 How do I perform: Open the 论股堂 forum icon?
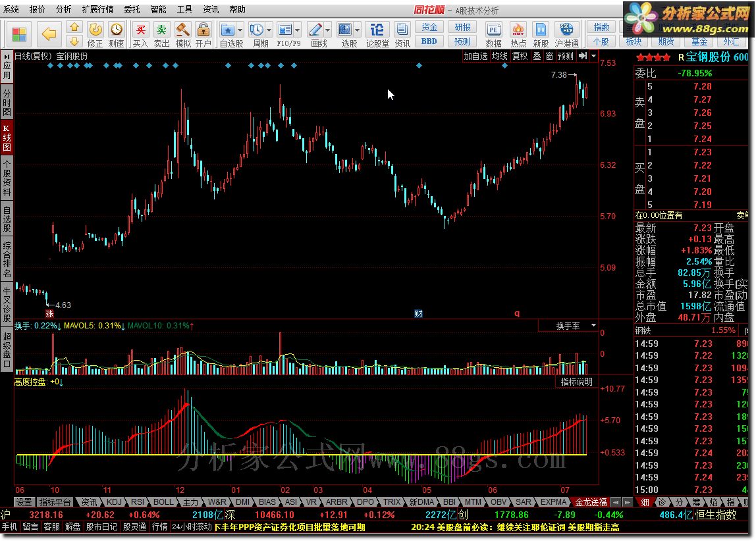click(377, 30)
